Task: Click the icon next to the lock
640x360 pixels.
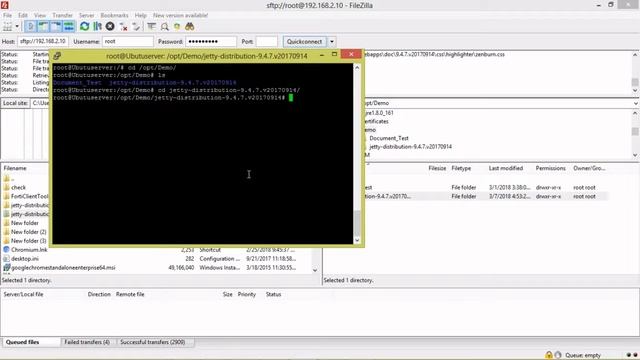Action: (x=558, y=355)
